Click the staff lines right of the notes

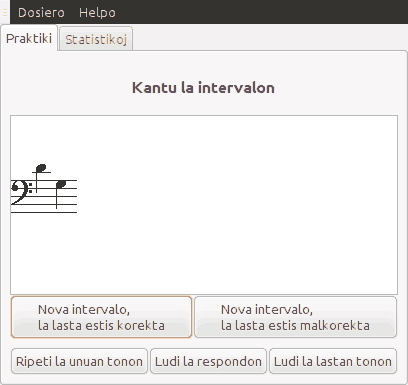tap(72, 196)
